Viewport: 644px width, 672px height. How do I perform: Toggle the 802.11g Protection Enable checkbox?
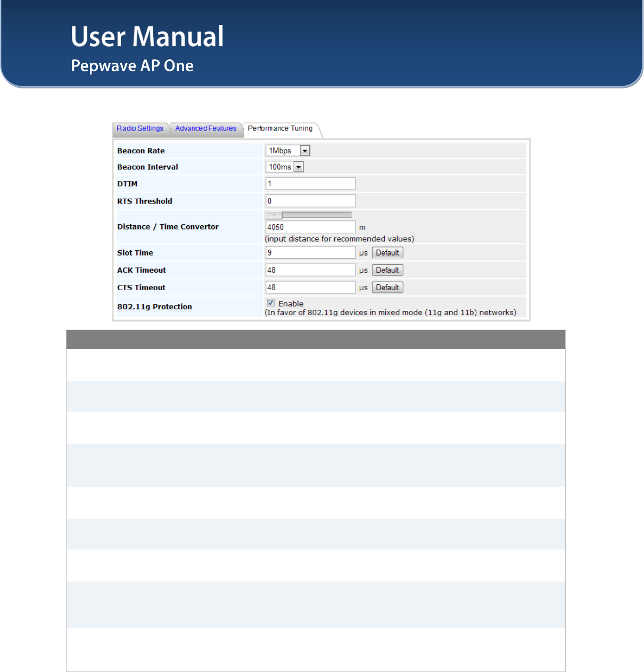pos(271,302)
